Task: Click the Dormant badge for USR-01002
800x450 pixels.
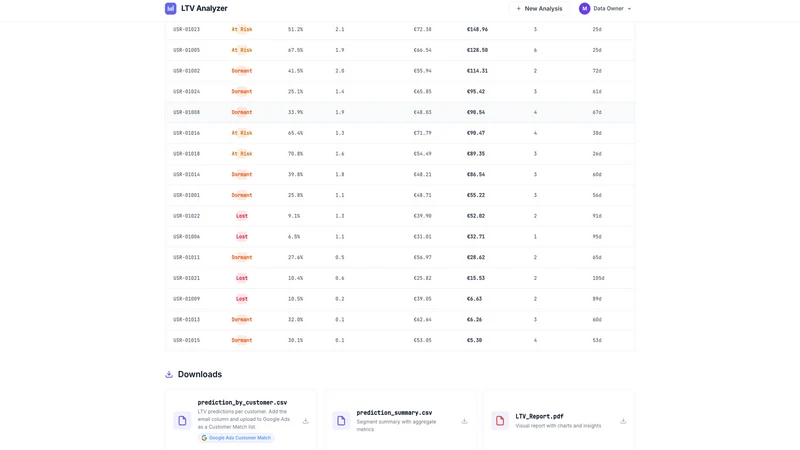Action: click(242, 71)
